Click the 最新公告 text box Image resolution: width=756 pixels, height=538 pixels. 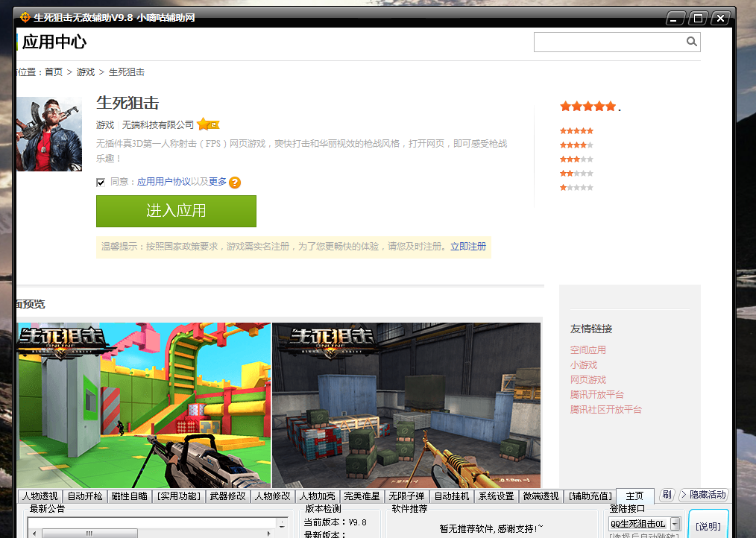point(152,523)
